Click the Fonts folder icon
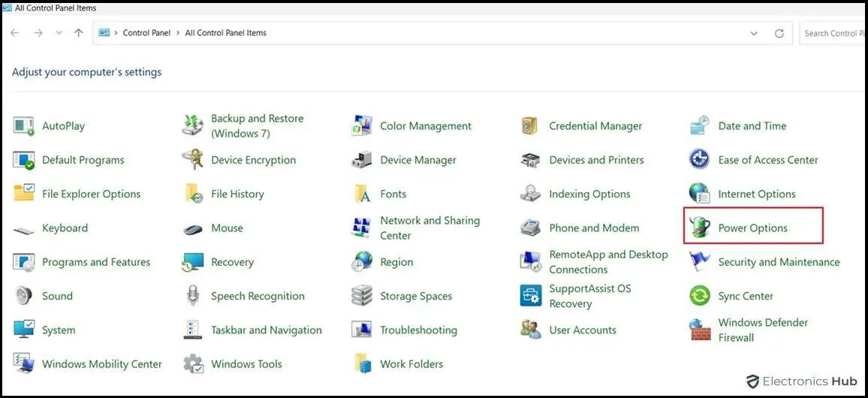Screen dimensions: 868x398 pos(362,194)
